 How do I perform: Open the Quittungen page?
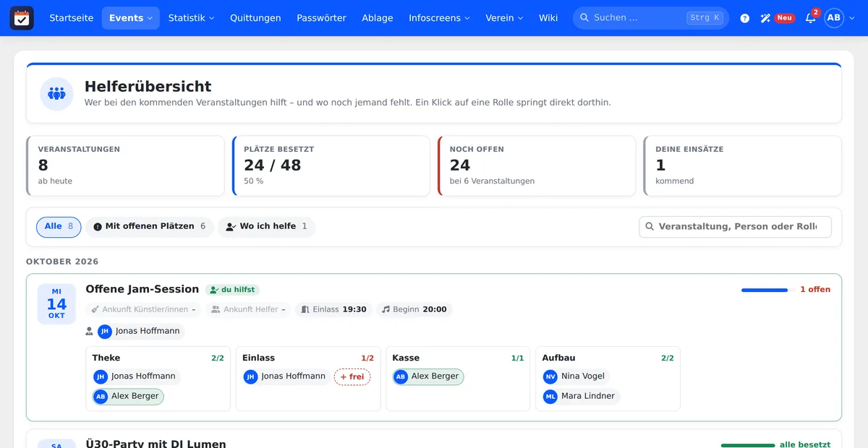[x=255, y=18]
